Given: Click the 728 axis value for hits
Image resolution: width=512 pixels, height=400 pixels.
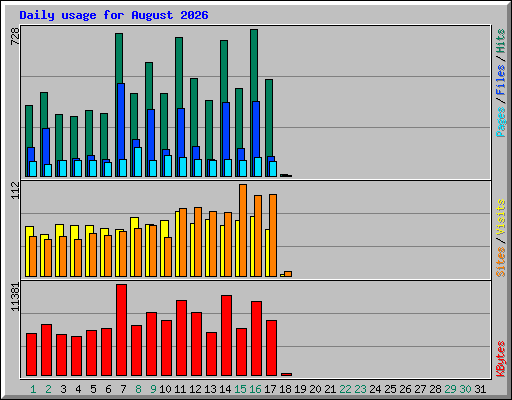Looking at the screenshot, I should (15, 37).
